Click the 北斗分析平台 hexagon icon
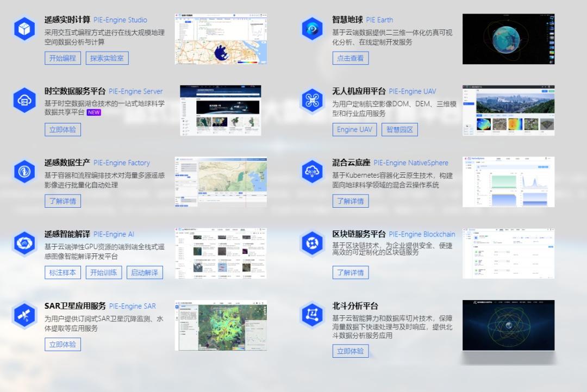587x392 pixels. 312,315
